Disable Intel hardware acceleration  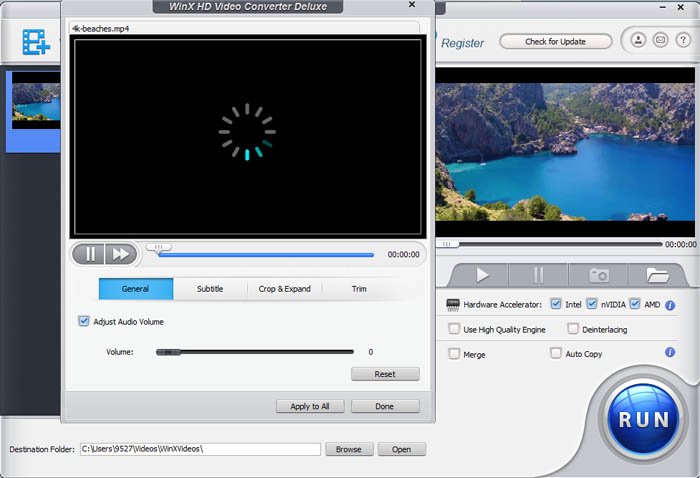(x=555, y=304)
